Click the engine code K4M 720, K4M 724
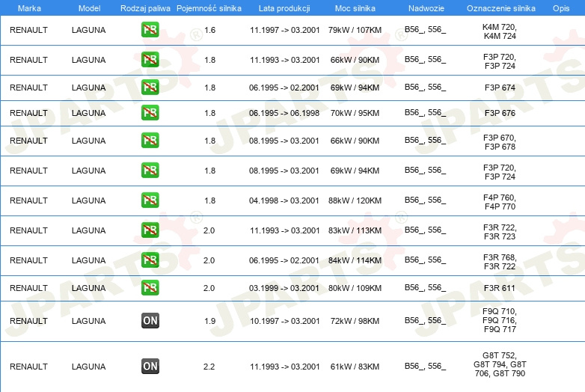 click(x=500, y=31)
